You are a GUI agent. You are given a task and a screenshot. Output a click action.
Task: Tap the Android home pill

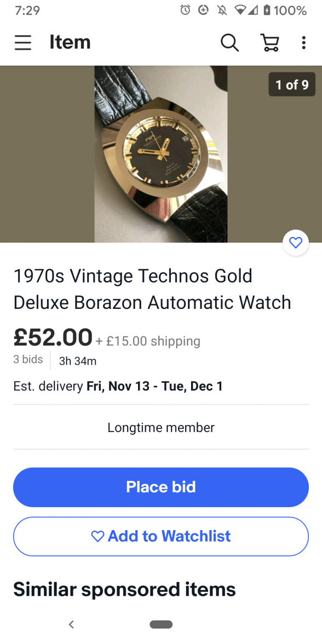coord(161,624)
